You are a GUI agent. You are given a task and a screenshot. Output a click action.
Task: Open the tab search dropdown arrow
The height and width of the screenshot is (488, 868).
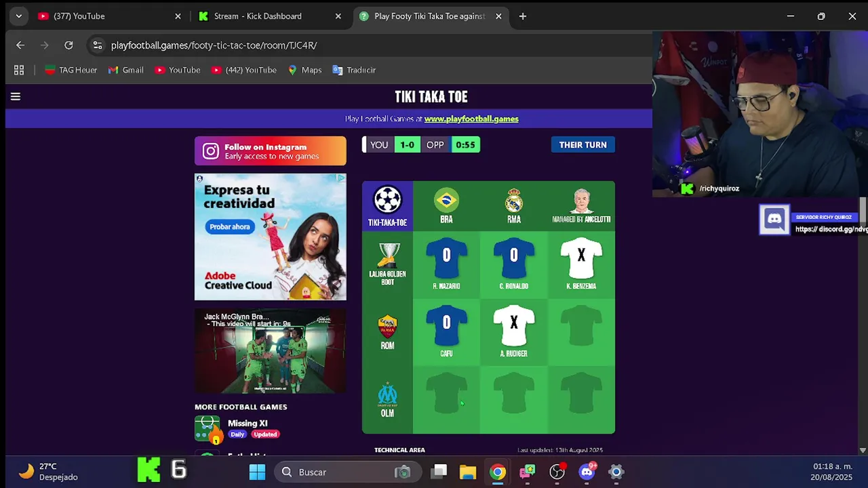18,16
